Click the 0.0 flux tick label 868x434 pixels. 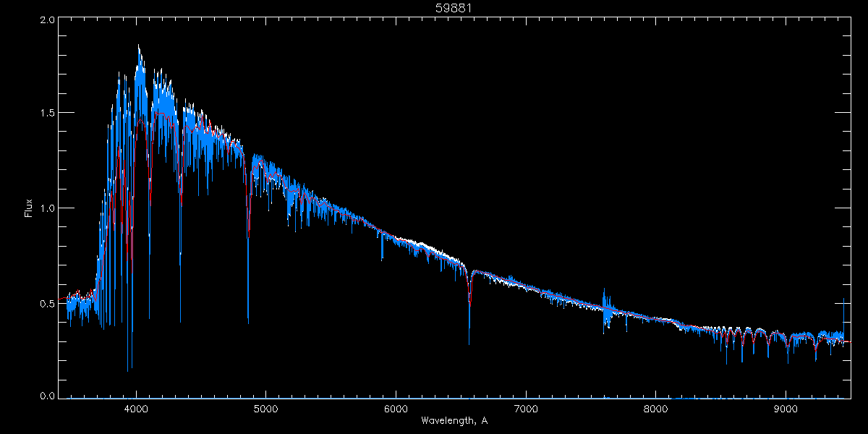[x=46, y=396]
